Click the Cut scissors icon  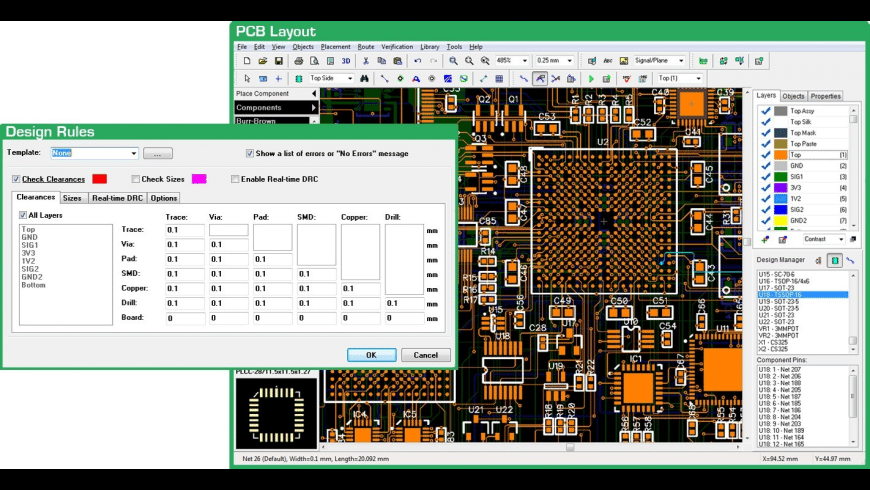[x=368, y=61]
